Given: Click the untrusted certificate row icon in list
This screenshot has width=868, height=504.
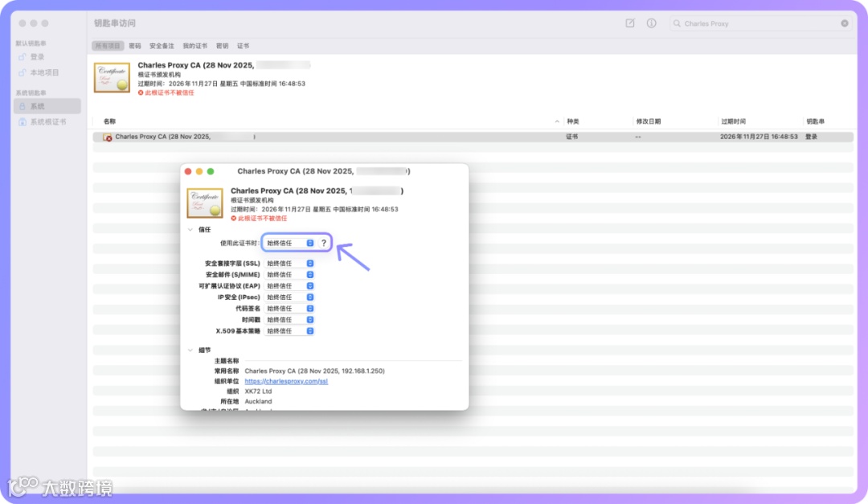Looking at the screenshot, I should pyautogui.click(x=108, y=137).
